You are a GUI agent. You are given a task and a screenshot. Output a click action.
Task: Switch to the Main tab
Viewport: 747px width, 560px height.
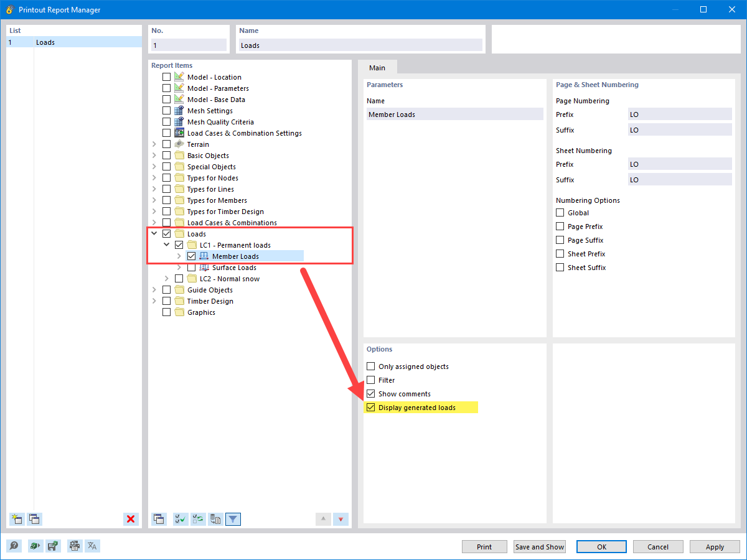tap(377, 67)
